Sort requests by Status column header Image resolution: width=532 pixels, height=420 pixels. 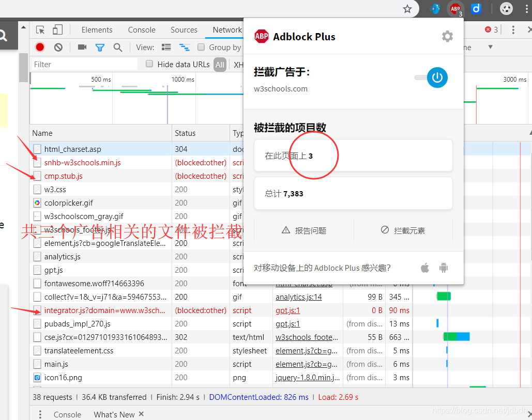coord(201,133)
